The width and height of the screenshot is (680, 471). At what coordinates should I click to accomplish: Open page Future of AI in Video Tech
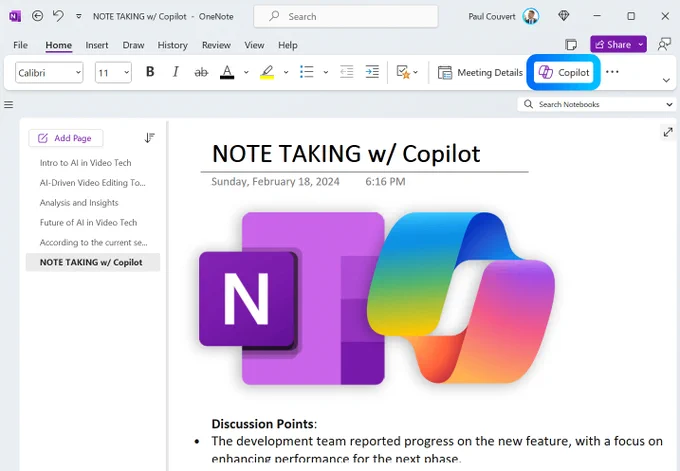point(88,222)
